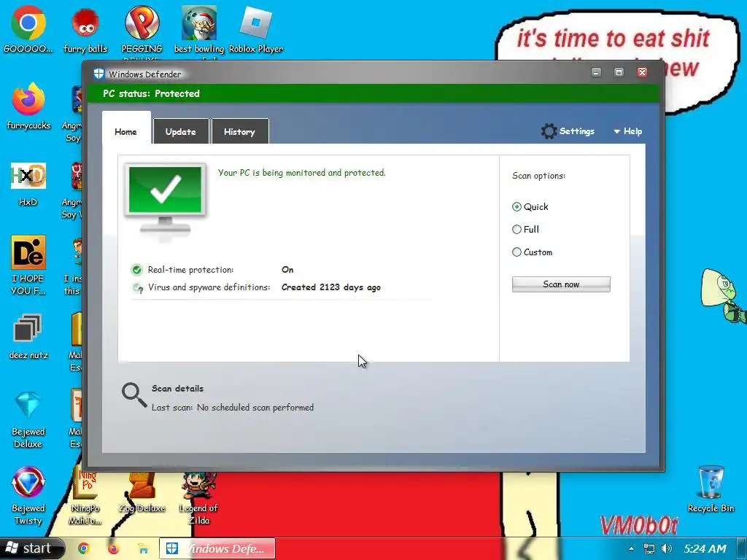Select the Full scan option
This screenshot has height=560, width=747.
click(516, 230)
